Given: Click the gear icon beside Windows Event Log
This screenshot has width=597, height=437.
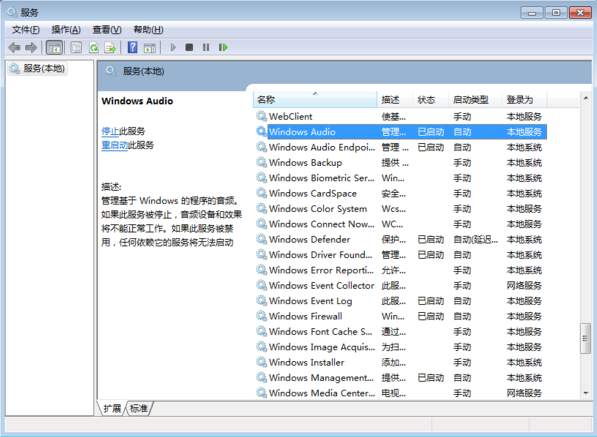Looking at the screenshot, I should pos(261,300).
